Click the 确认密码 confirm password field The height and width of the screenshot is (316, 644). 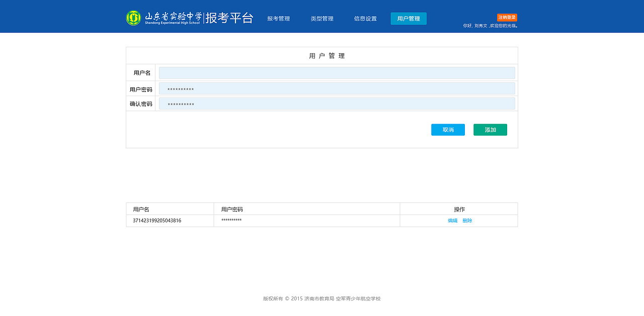tap(337, 103)
